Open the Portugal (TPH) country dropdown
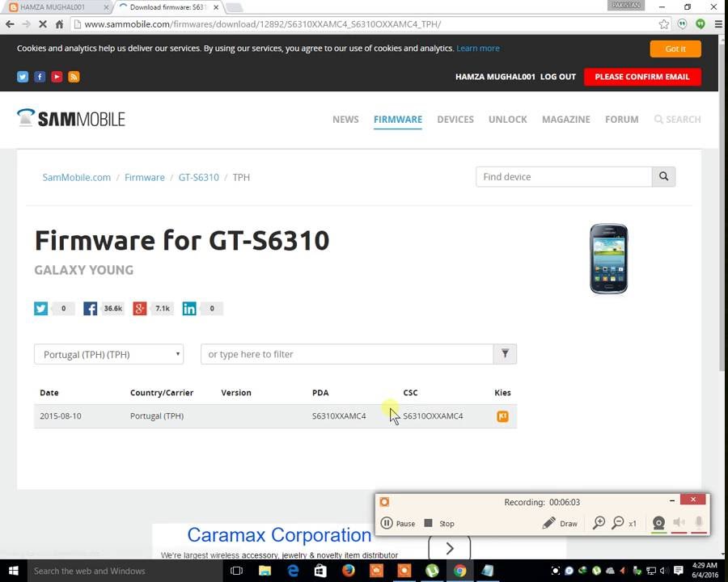This screenshot has width=728, height=582. 108,354
